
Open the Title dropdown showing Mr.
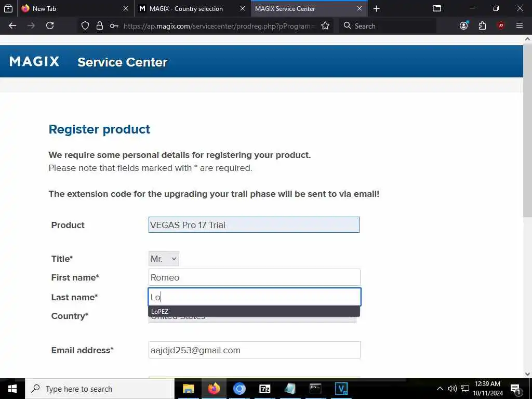click(164, 259)
